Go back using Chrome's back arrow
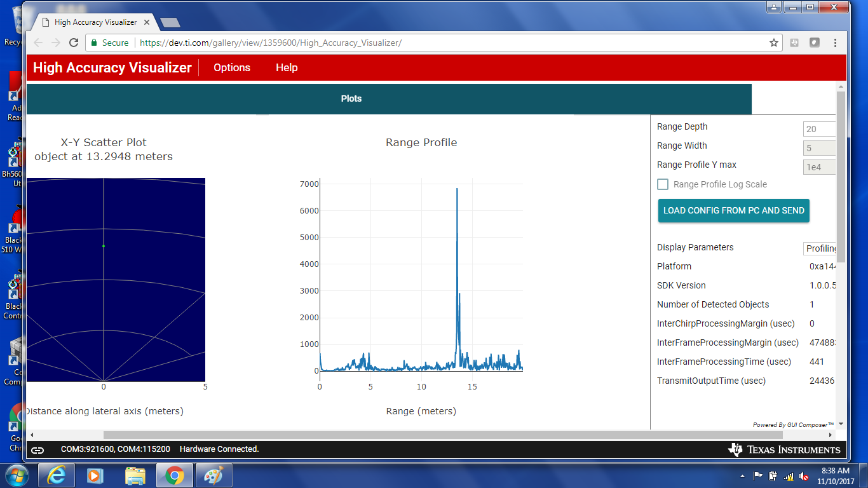The height and width of the screenshot is (488, 868). coord(38,43)
